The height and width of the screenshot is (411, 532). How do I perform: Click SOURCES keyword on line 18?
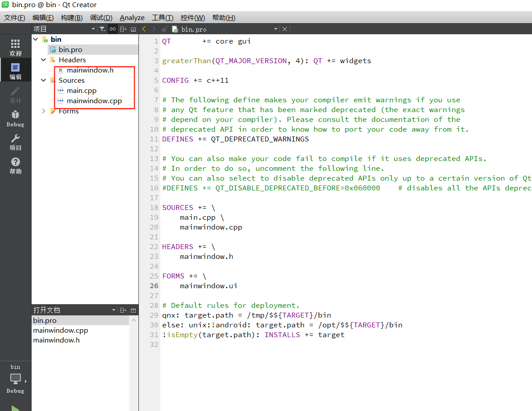pyautogui.click(x=178, y=208)
